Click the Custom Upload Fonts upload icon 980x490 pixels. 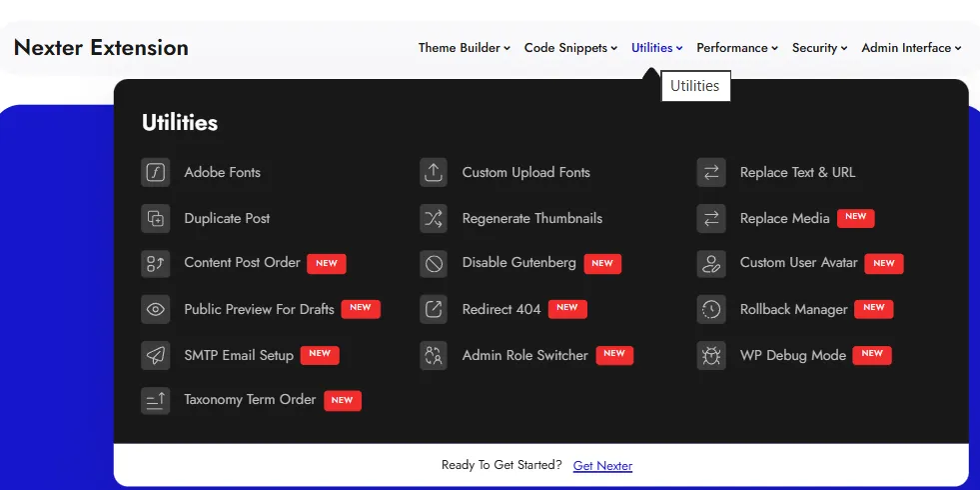coord(434,172)
